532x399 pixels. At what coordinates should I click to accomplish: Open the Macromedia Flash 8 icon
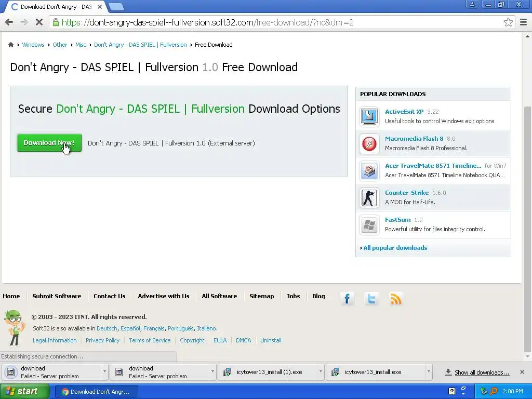(x=369, y=143)
